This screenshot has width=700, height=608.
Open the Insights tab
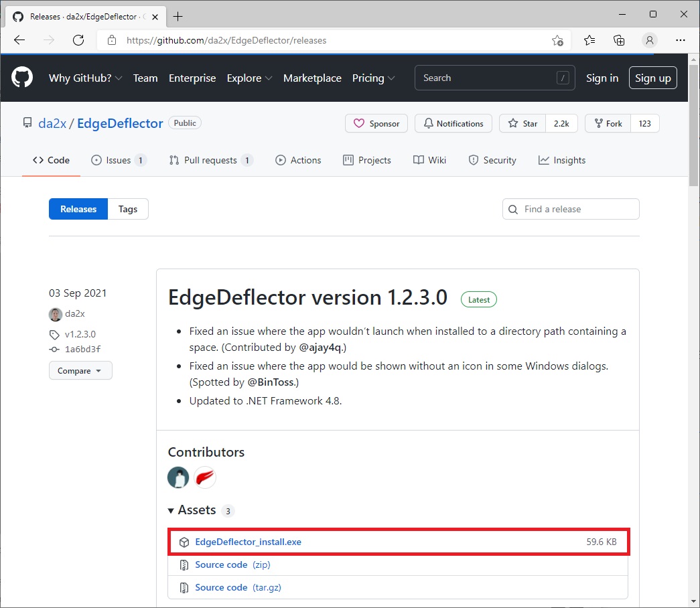tap(562, 160)
